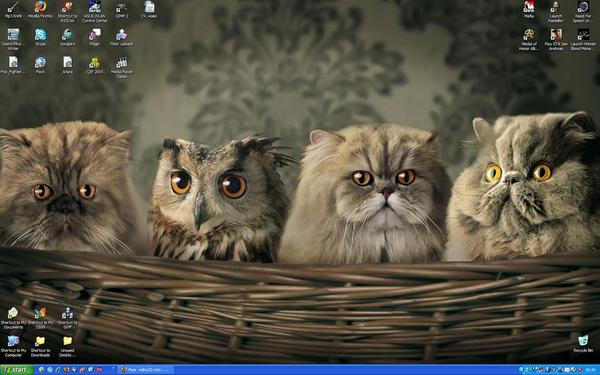The width and height of the screenshot is (600, 375).
Task: Open the Songbird desktop icon
Action: pos(67,37)
